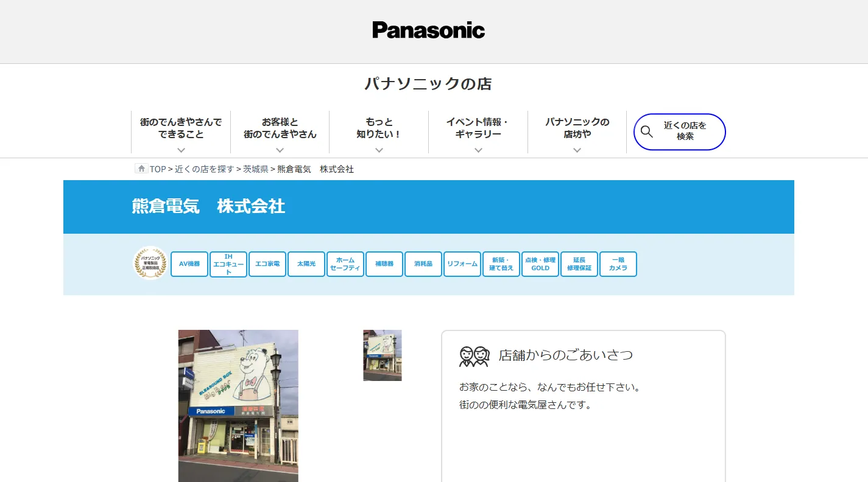
Task: Click the AV機器 service badge
Action: [189, 264]
